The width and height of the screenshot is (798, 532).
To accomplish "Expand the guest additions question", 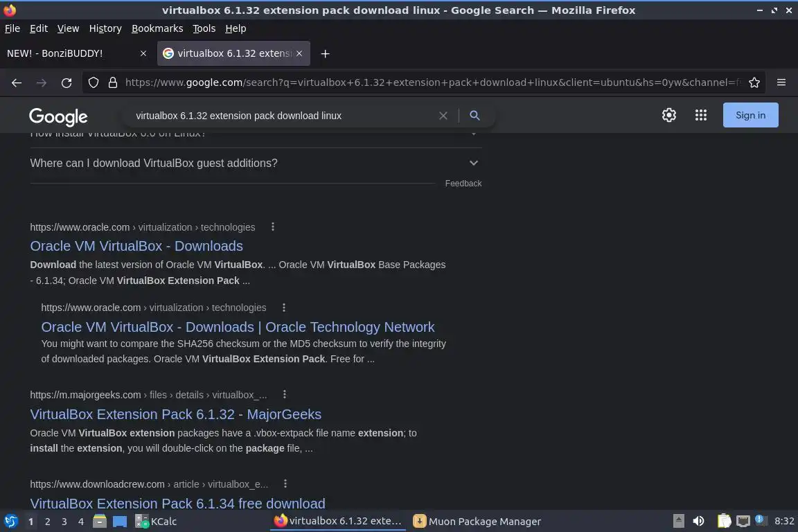I will (x=256, y=163).
